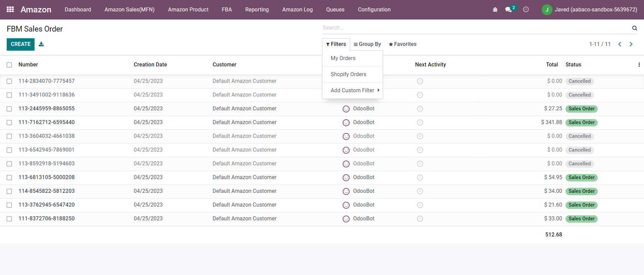Image resolution: width=644 pixels, height=275 pixels.
Task: Sort by Total column header
Action: pos(552,65)
